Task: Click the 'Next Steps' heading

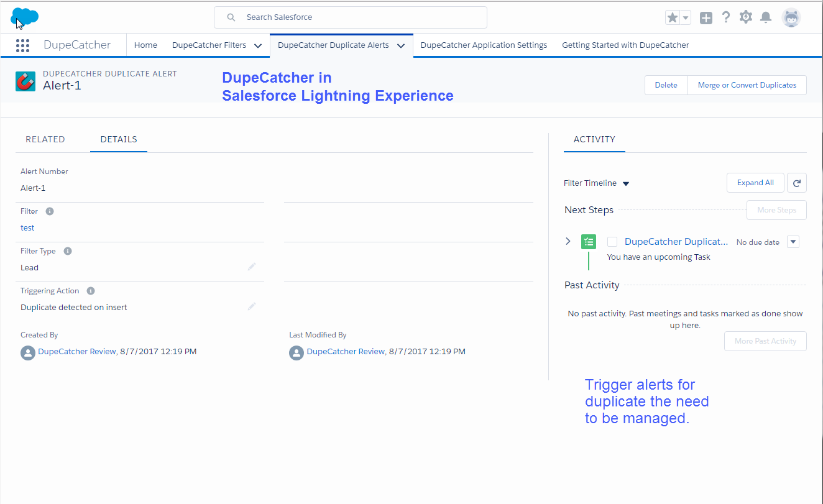Action: click(589, 210)
